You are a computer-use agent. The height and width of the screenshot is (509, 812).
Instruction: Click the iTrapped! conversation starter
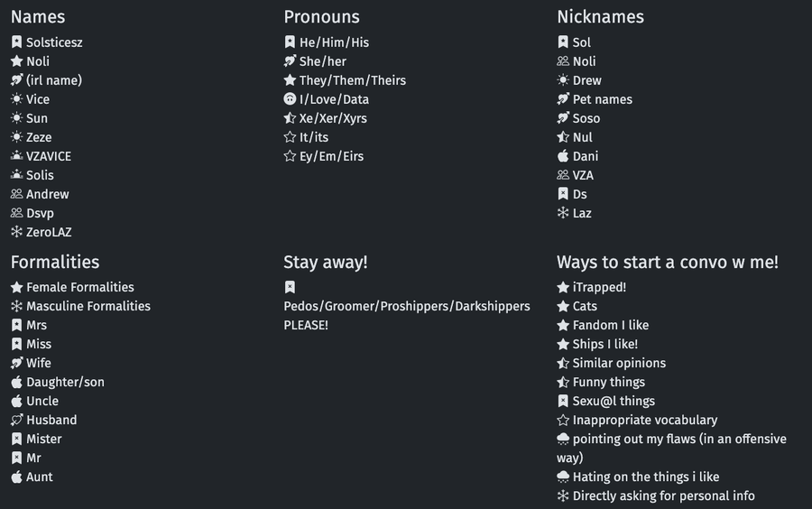(599, 287)
